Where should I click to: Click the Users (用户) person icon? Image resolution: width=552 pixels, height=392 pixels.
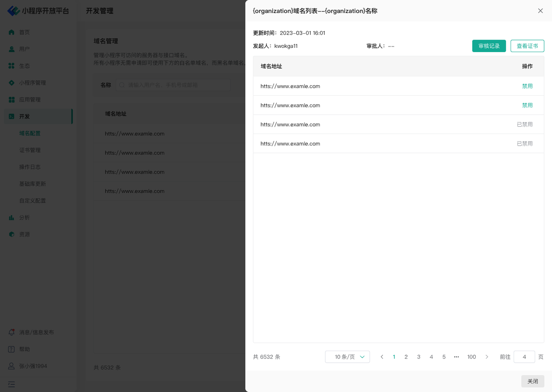[12, 49]
